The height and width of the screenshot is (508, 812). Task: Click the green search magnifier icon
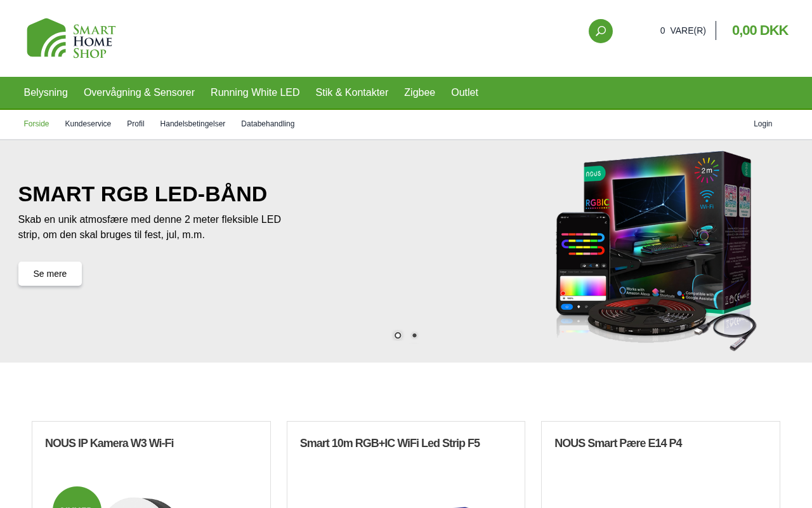[600, 31]
